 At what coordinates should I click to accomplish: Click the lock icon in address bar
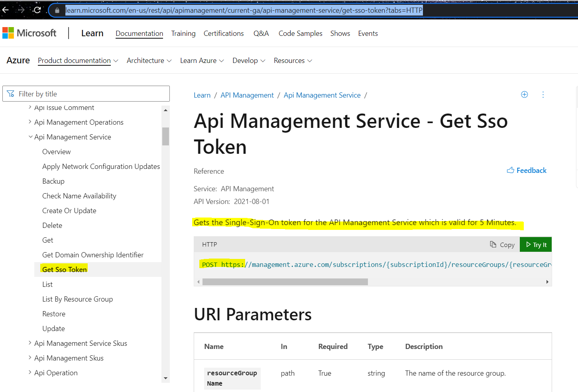point(57,10)
